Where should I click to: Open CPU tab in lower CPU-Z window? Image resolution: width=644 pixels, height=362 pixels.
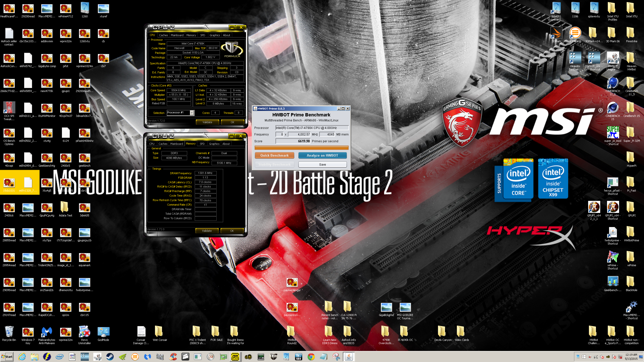pyautogui.click(x=152, y=144)
